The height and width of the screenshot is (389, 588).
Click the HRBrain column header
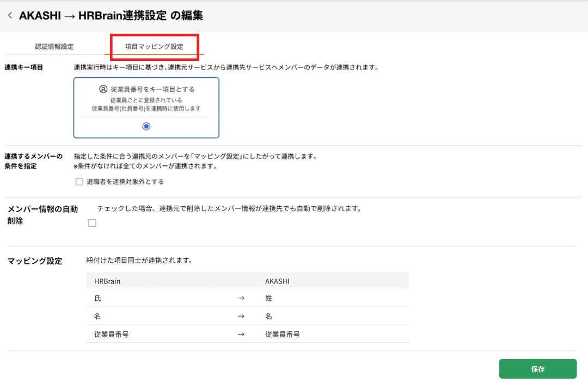click(107, 281)
